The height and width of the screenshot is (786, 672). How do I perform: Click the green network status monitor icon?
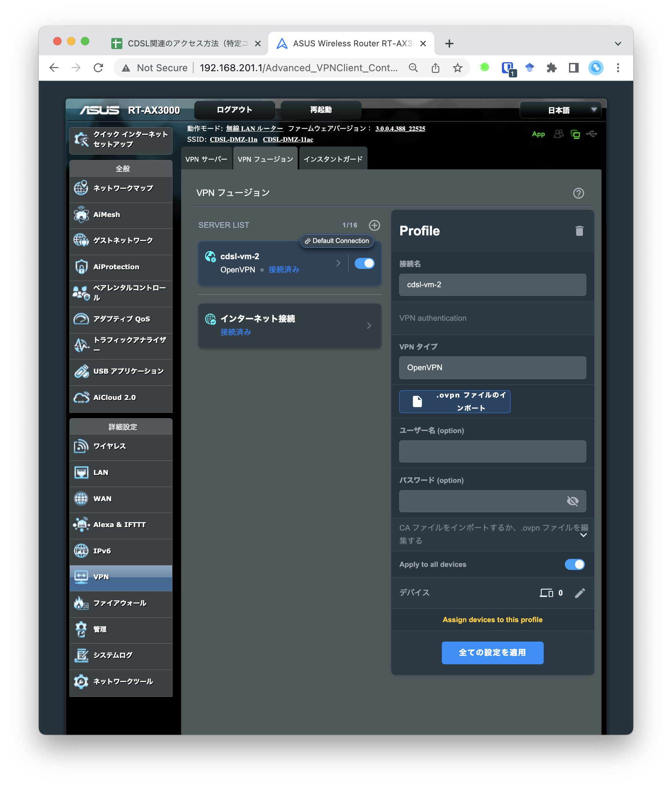tap(575, 134)
